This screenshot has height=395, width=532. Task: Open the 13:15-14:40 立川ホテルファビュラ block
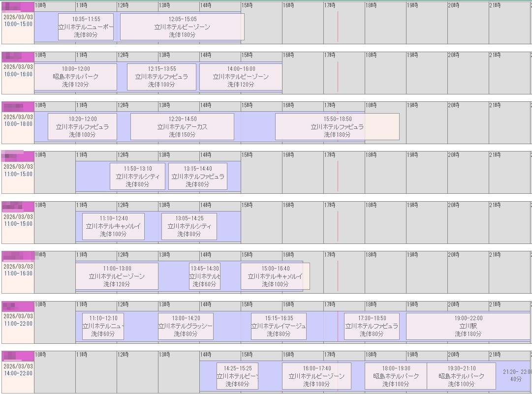click(198, 177)
